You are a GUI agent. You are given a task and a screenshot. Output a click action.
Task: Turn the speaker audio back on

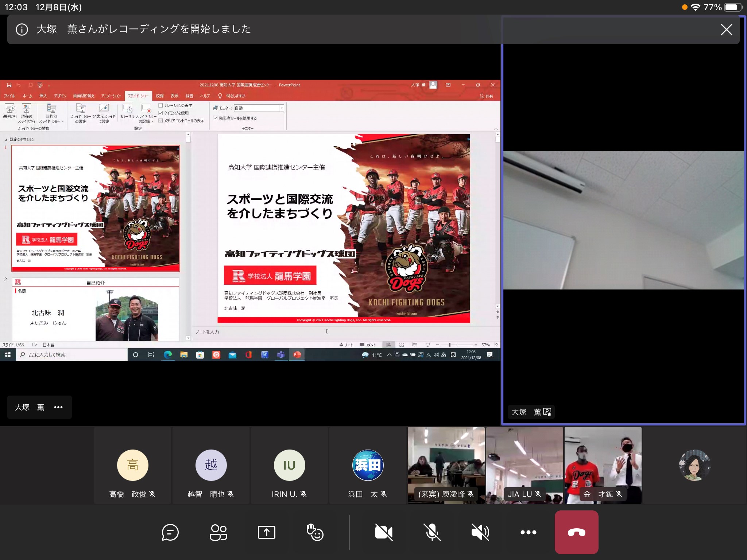(480, 532)
